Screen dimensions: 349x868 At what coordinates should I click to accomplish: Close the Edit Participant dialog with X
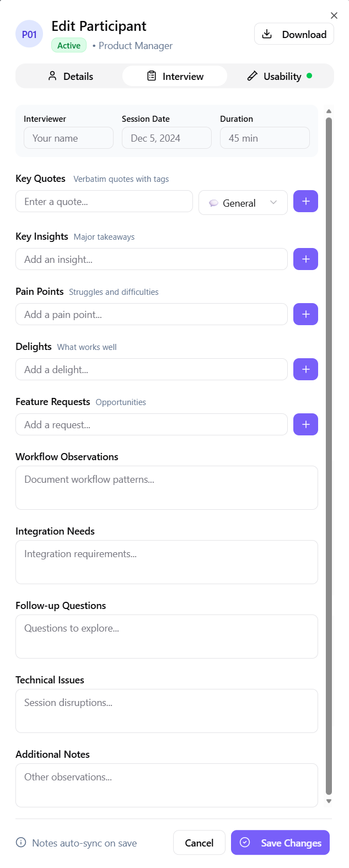pos(334,15)
